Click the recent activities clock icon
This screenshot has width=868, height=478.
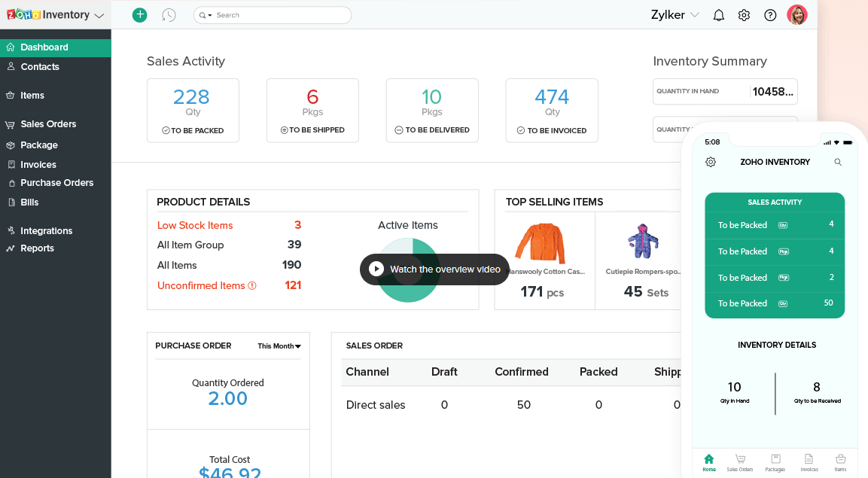pos(169,14)
